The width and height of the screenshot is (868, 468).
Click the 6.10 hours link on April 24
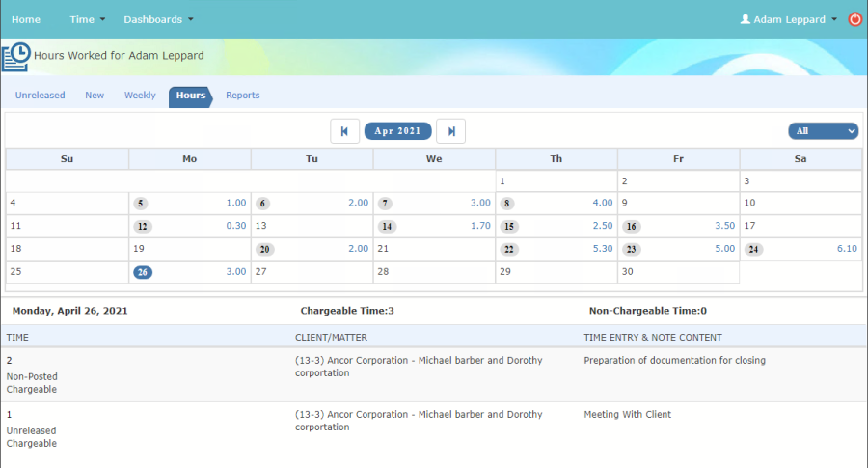847,249
